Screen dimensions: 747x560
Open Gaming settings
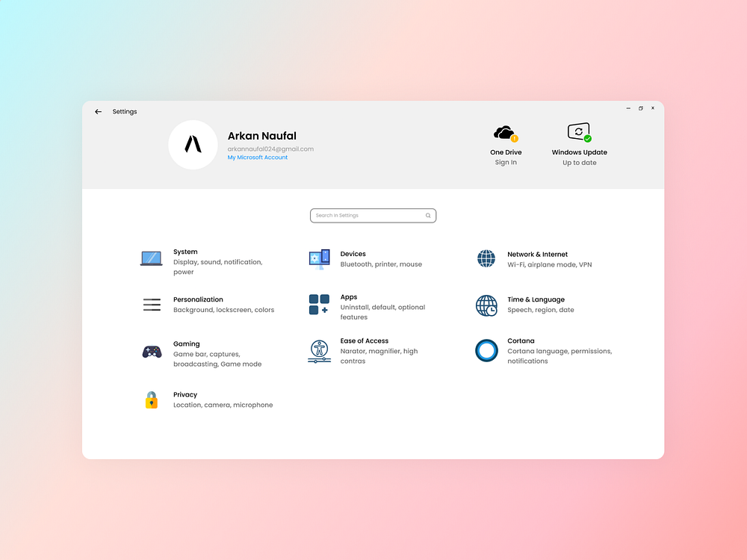click(187, 343)
